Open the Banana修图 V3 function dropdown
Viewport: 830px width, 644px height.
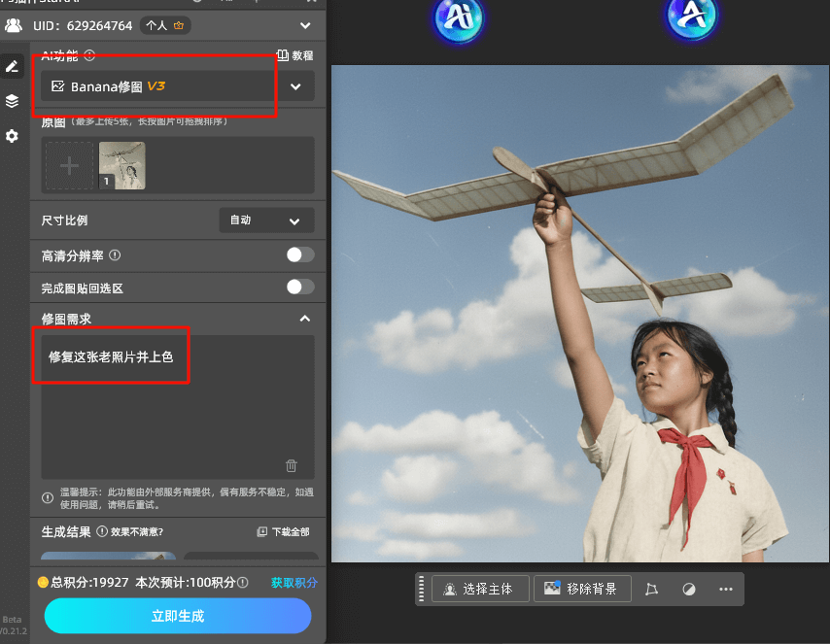click(177, 86)
